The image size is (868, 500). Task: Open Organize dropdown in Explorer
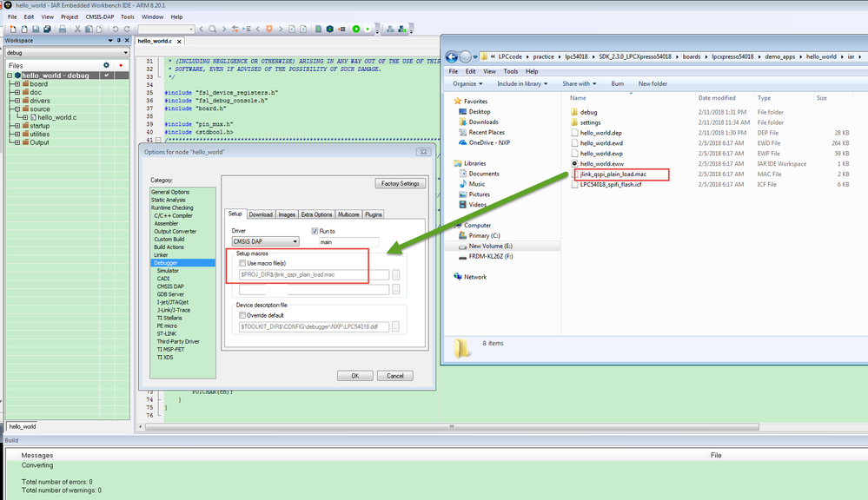click(x=467, y=83)
